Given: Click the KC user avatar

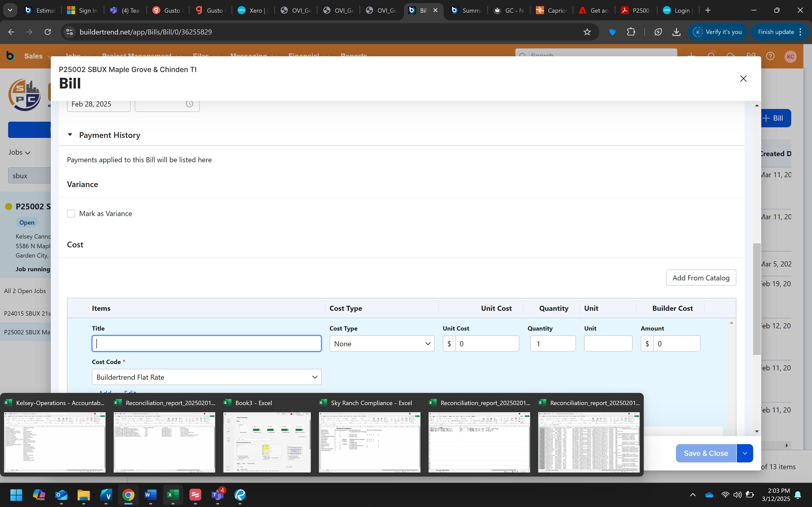Looking at the screenshot, I should (790, 56).
